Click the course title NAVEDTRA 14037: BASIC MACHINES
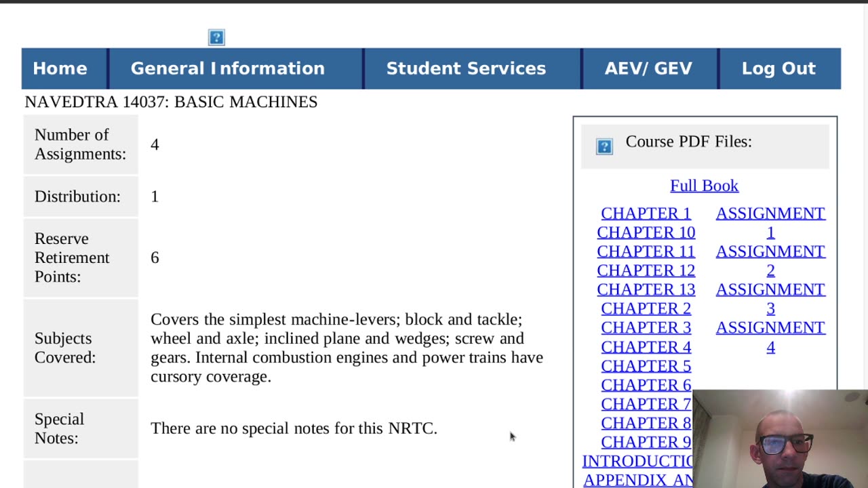 tap(171, 102)
